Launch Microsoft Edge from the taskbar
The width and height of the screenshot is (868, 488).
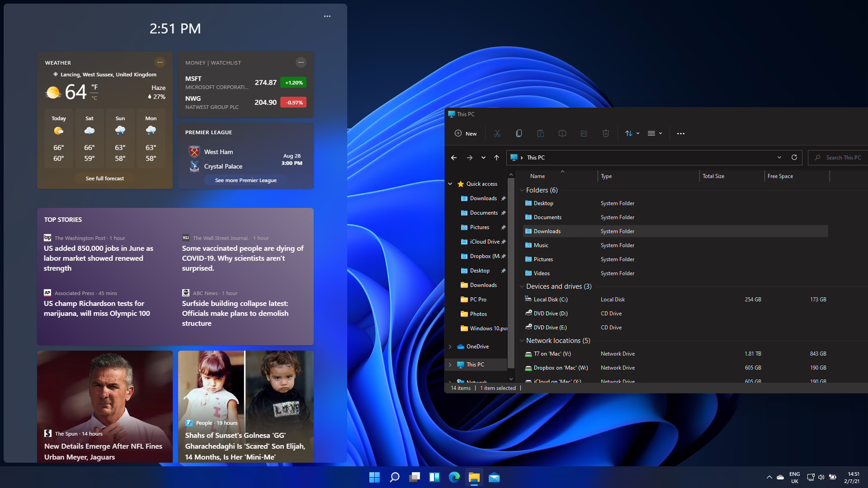453,477
